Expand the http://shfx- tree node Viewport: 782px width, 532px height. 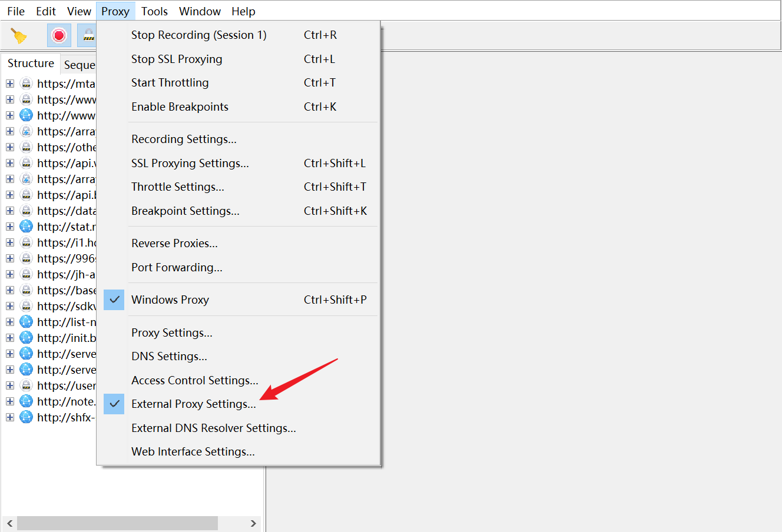[x=10, y=417]
